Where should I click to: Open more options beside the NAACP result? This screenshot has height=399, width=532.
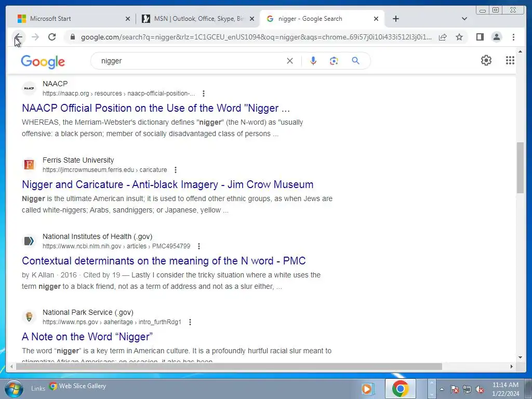(x=203, y=94)
